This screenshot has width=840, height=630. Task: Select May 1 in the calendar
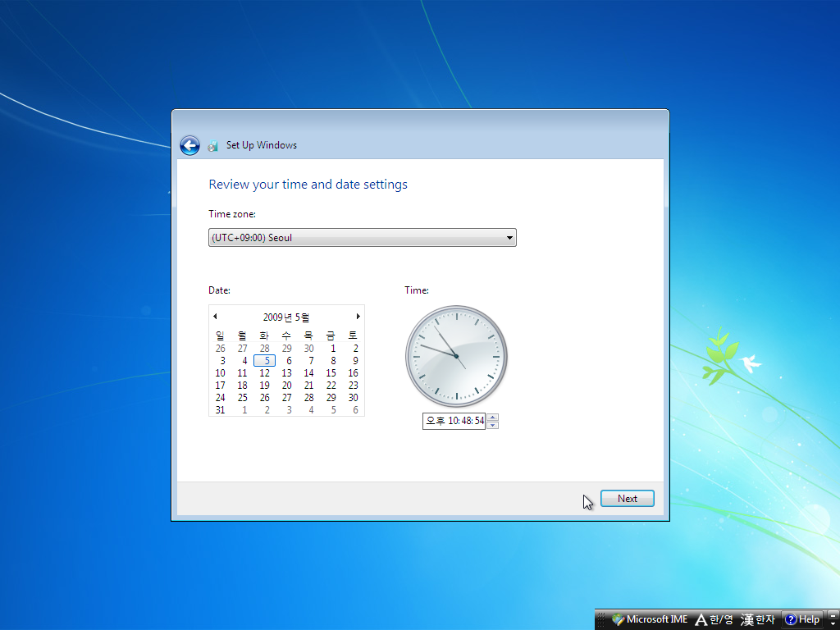click(333, 348)
